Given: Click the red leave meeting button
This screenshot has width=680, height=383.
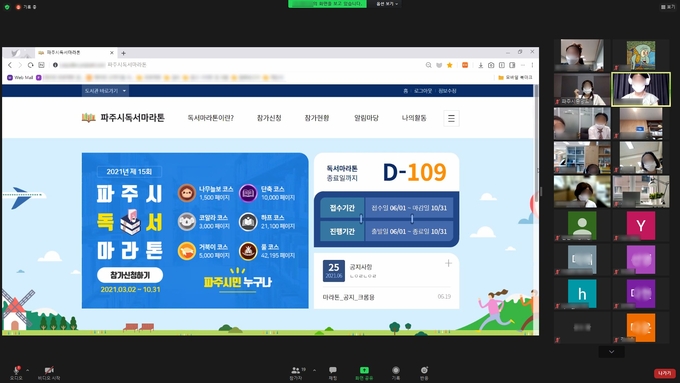Looking at the screenshot, I should tap(664, 373).
